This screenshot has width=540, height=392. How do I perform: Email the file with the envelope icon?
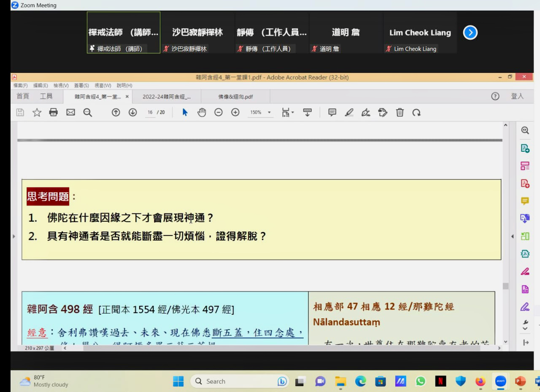70,113
